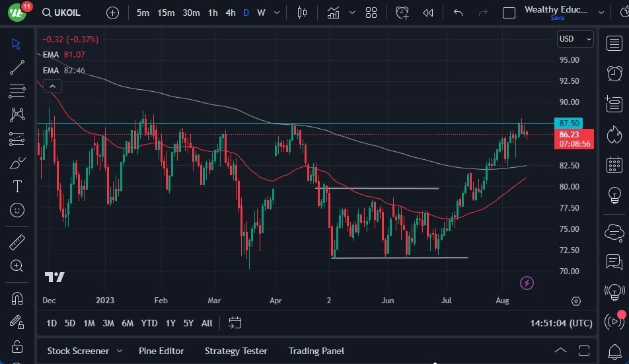Switch to the Pine Editor tab
Image resolution: width=629 pixels, height=364 pixels.
coord(161,351)
